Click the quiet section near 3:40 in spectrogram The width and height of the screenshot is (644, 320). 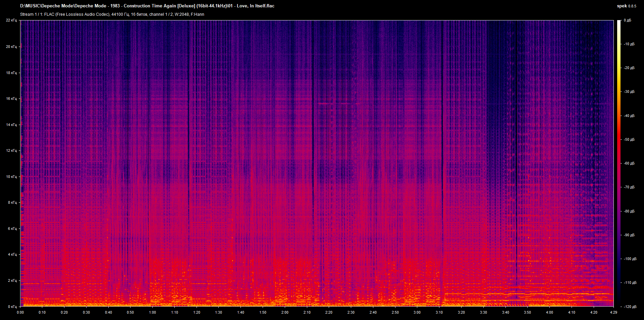510,151
